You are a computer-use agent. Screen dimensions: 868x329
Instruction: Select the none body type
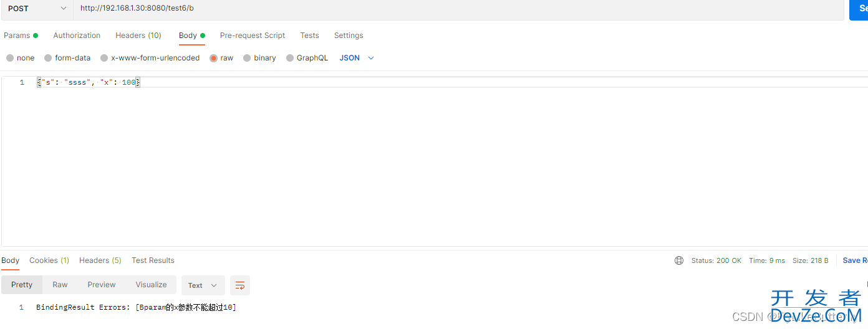[x=20, y=58]
